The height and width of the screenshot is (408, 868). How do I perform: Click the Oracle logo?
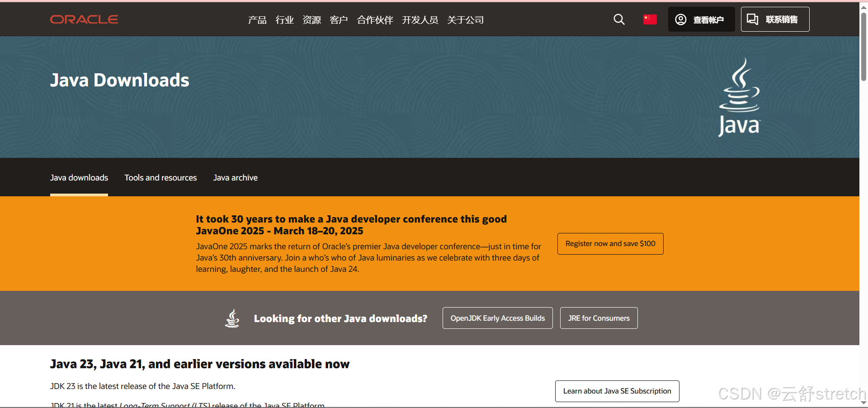pos(84,19)
